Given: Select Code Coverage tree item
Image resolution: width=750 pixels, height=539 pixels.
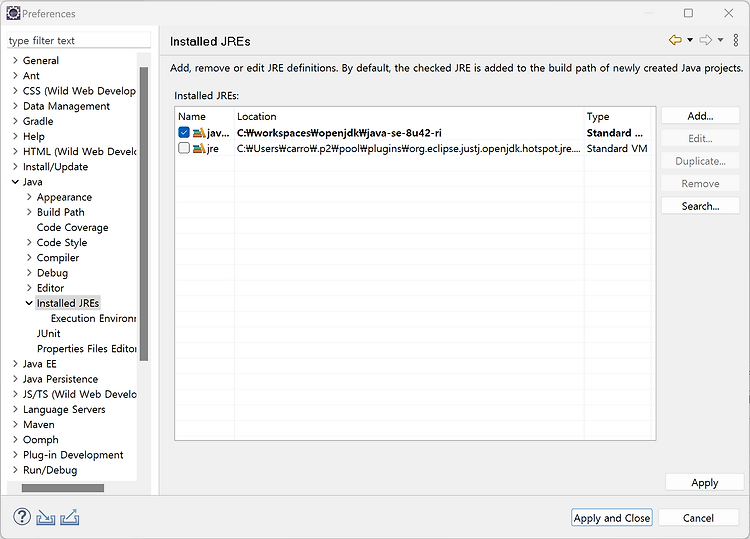Looking at the screenshot, I should pyautogui.click(x=72, y=227).
